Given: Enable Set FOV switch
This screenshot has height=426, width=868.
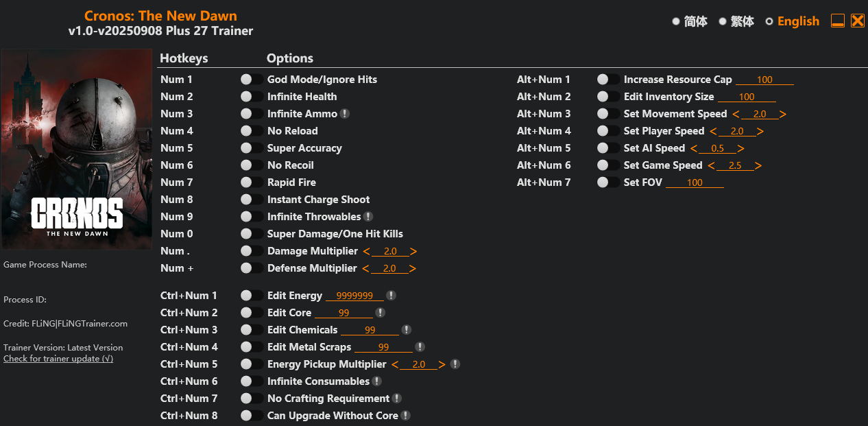Looking at the screenshot, I should (x=608, y=182).
